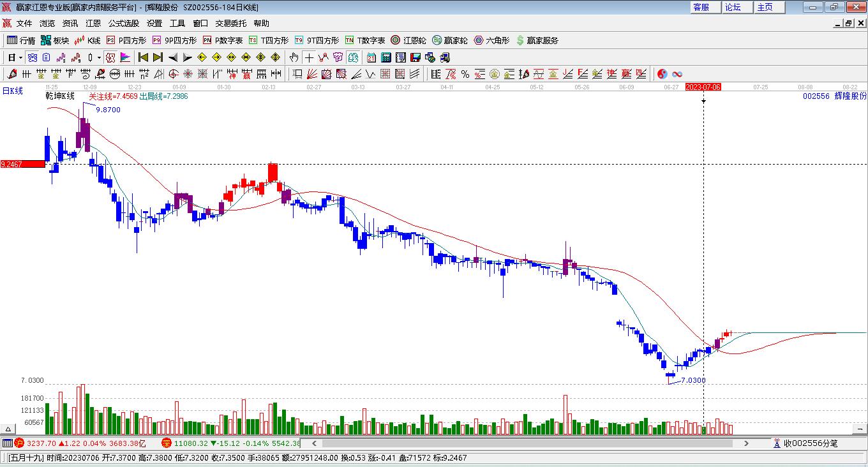Viewport: 868px width, 467px height.
Task: Open 赢家服务 with the dollar icon
Action: coord(537,40)
